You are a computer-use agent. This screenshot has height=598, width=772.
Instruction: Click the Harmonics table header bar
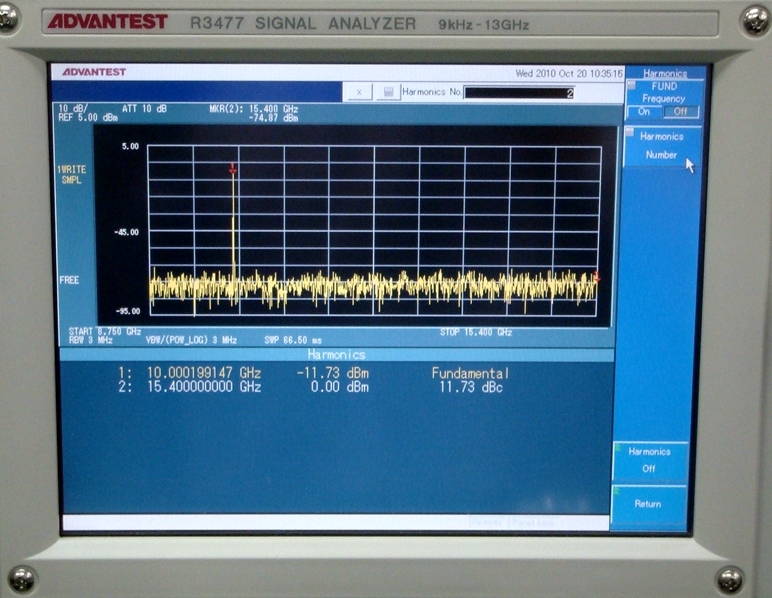[x=337, y=354]
